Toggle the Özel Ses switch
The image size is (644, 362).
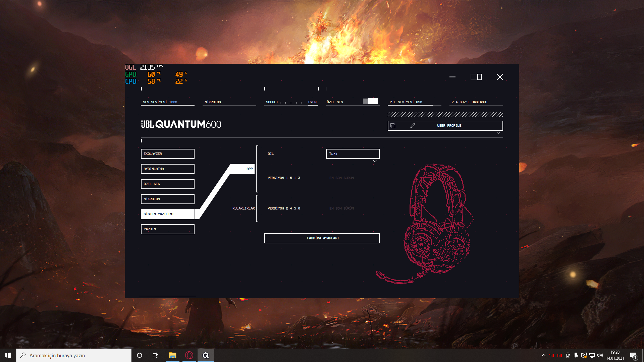pyautogui.click(x=370, y=101)
